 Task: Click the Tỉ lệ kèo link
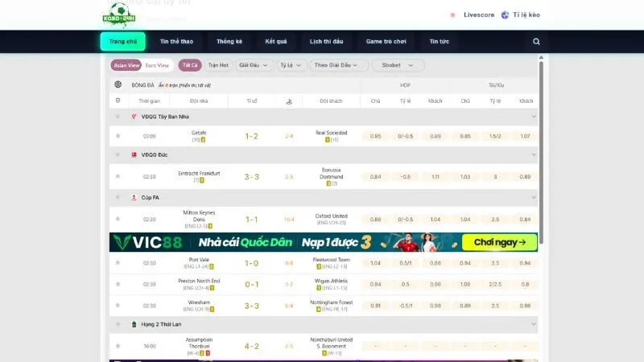pos(526,14)
